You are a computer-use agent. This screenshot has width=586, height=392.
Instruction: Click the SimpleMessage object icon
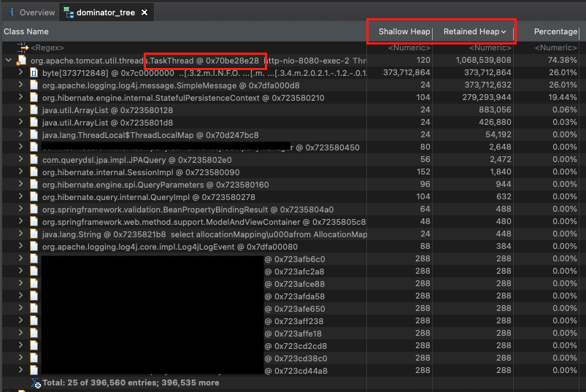coord(34,85)
